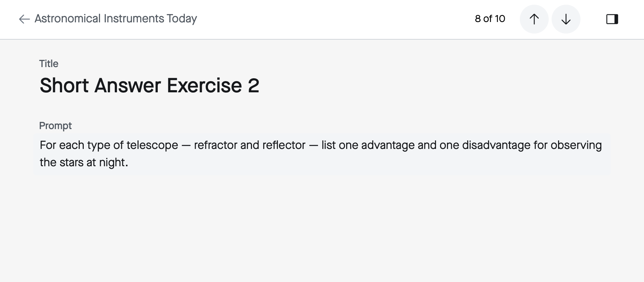This screenshot has height=282, width=644.
Task: Click the word Today in header
Action: (182, 19)
